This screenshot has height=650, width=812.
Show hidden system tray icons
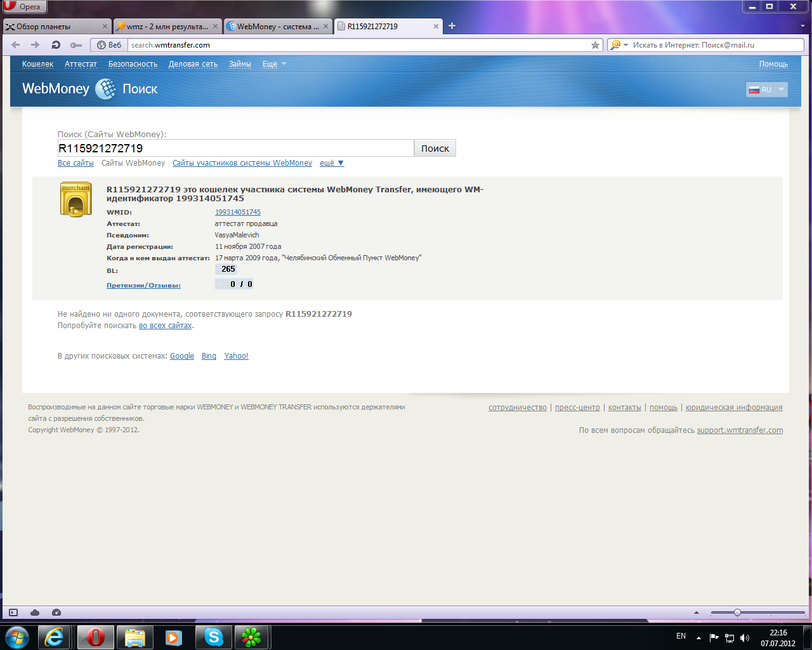698,637
